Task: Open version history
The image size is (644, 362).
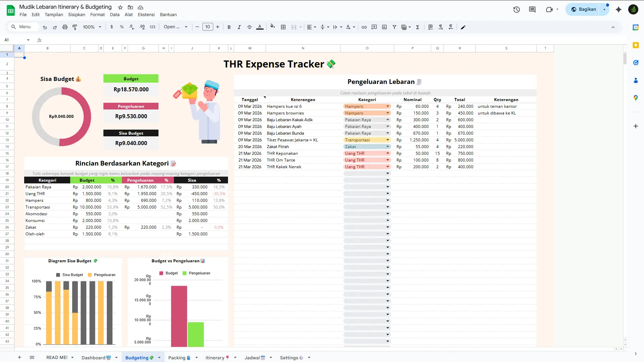Action: pos(516,10)
